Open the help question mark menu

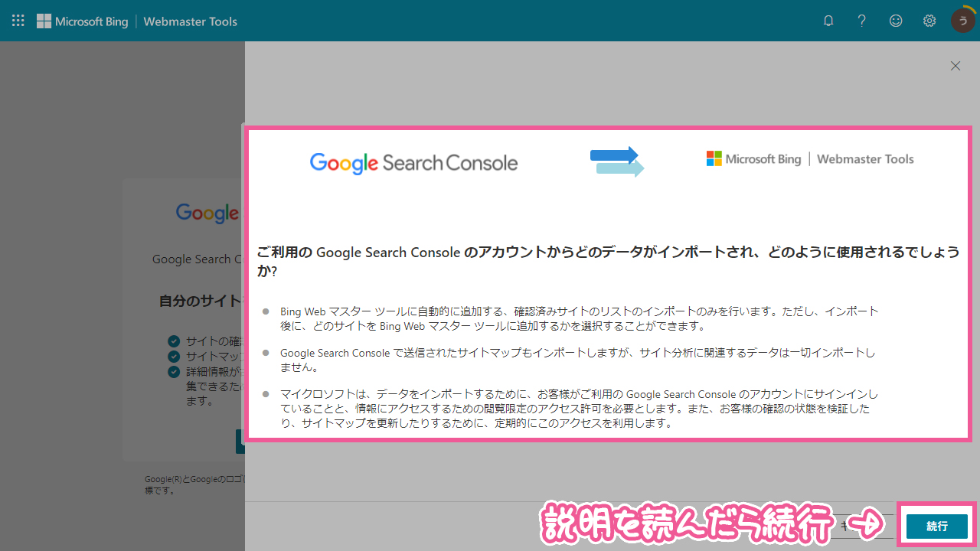(862, 21)
